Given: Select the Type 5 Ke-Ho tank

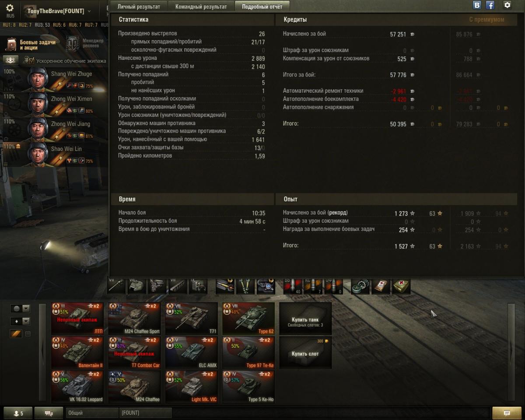Looking at the screenshot, I should click(248, 387).
